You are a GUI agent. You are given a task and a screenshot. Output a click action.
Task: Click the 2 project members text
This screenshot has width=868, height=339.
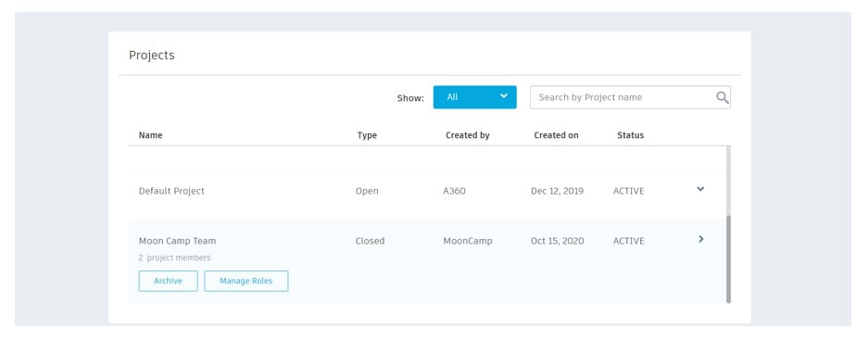coord(174,257)
